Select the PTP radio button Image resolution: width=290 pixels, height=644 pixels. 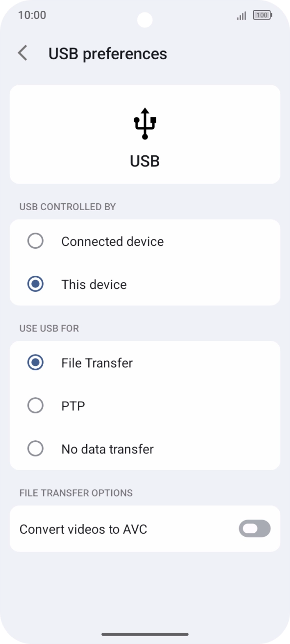tap(35, 405)
